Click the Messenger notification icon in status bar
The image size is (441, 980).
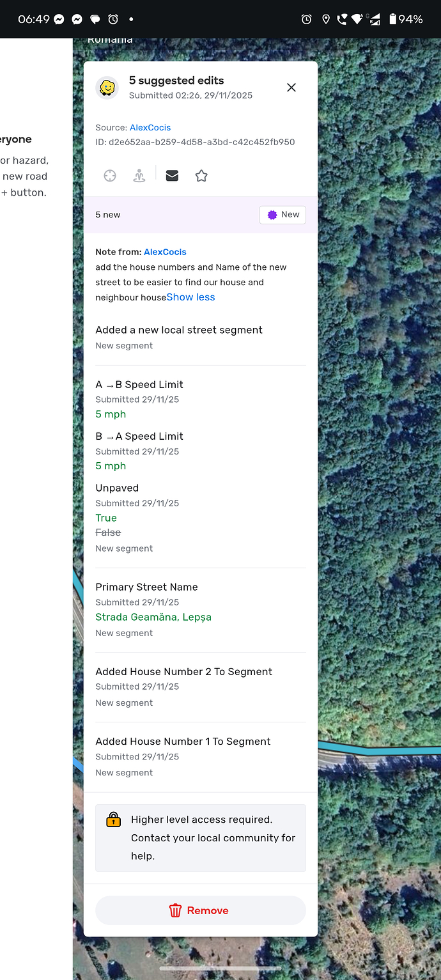click(59, 19)
